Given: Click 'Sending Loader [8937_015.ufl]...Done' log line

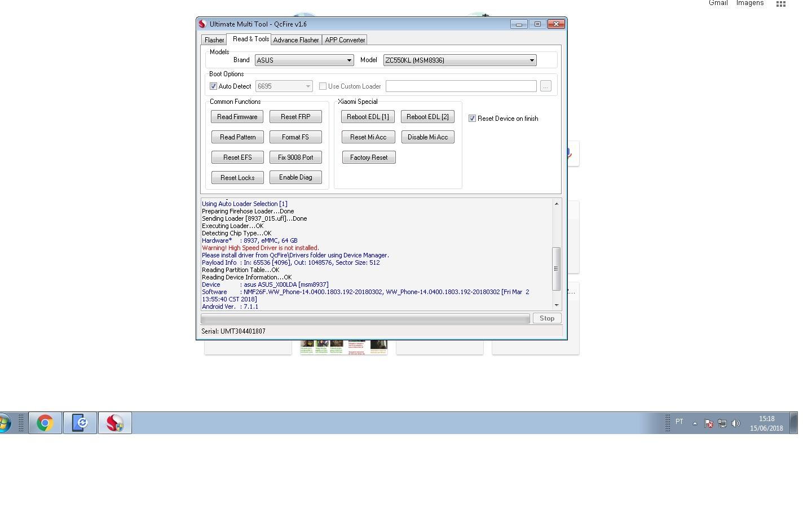Looking at the screenshot, I should [x=254, y=218].
